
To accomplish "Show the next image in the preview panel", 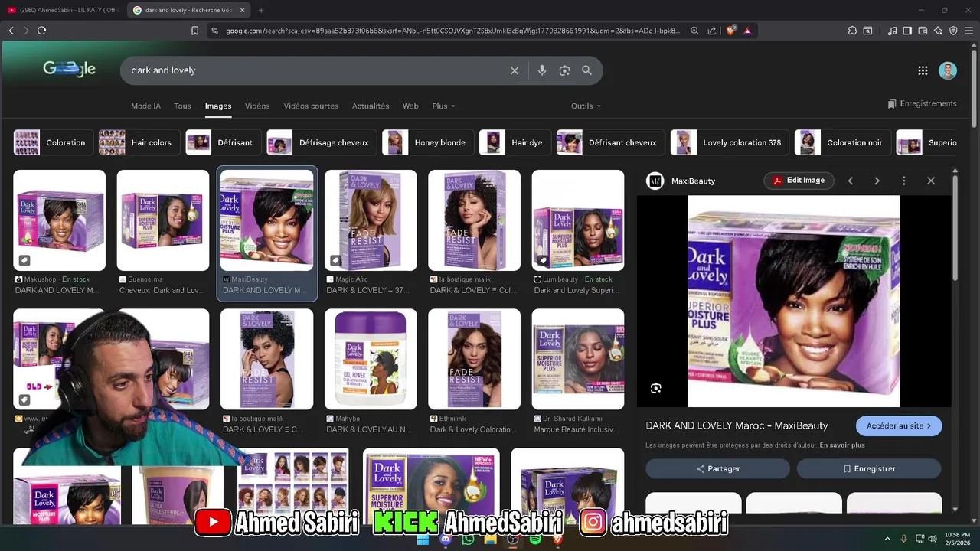I will click(x=877, y=181).
